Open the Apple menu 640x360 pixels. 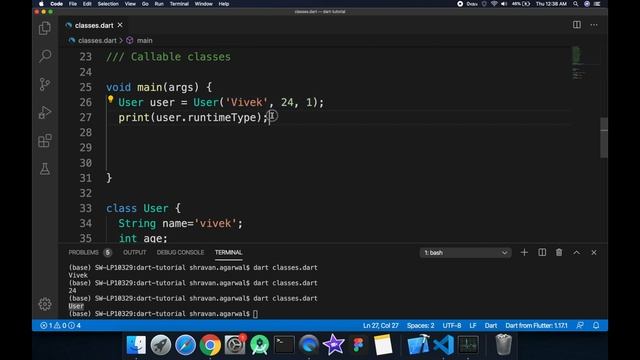tap(41, 4)
